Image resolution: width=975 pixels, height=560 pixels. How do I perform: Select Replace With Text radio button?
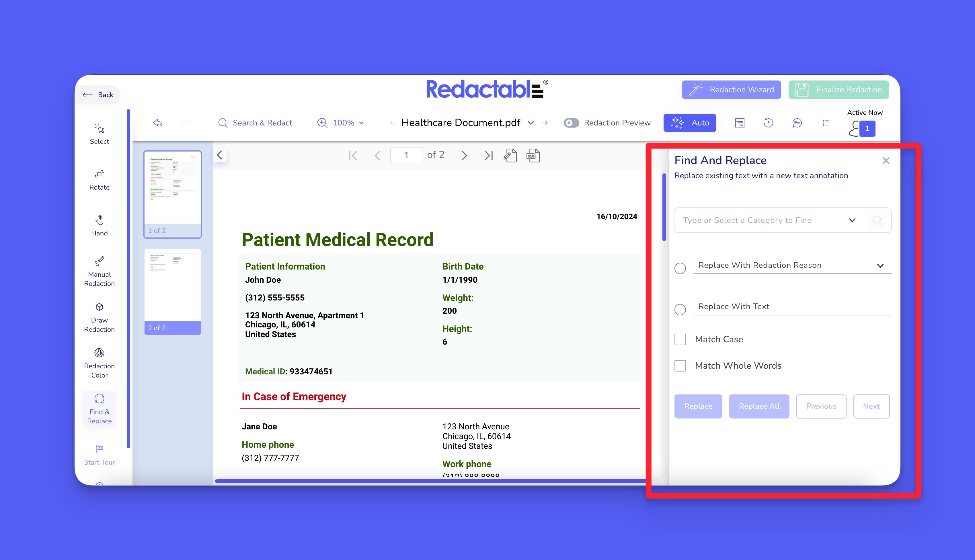(x=680, y=309)
